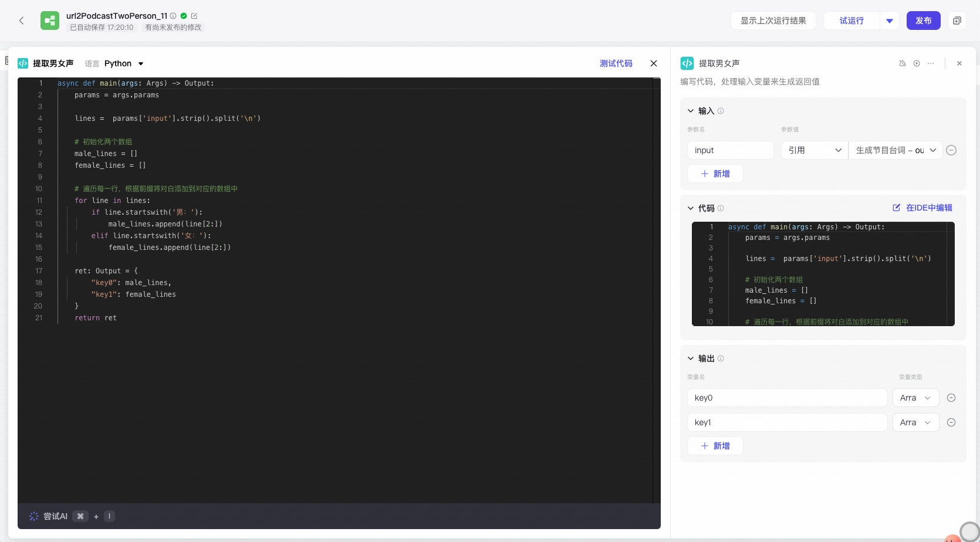The width and height of the screenshot is (980, 542).
Task: Open the 生成节目台词 reference dropdown
Action: pyautogui.click(x=895, y=150)
